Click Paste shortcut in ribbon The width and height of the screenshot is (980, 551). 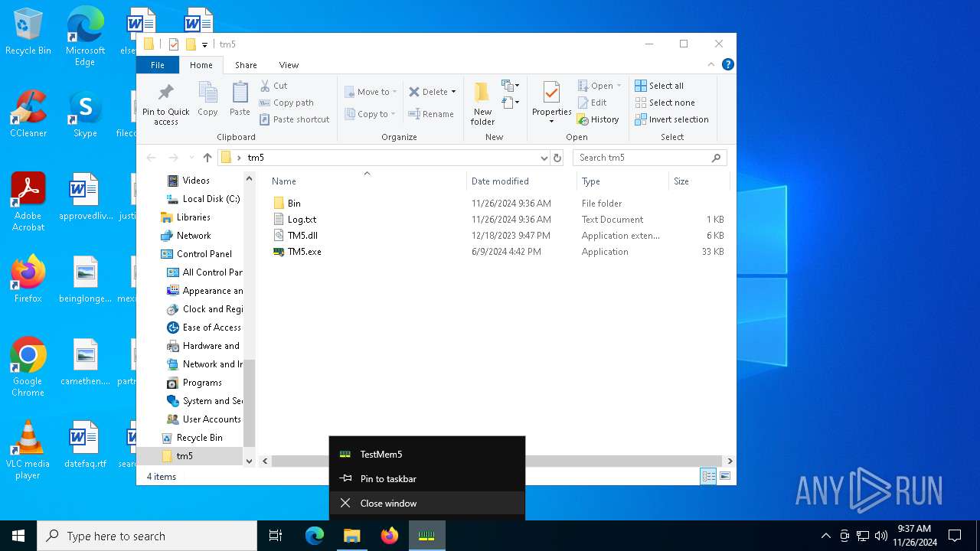coord(295,119)
